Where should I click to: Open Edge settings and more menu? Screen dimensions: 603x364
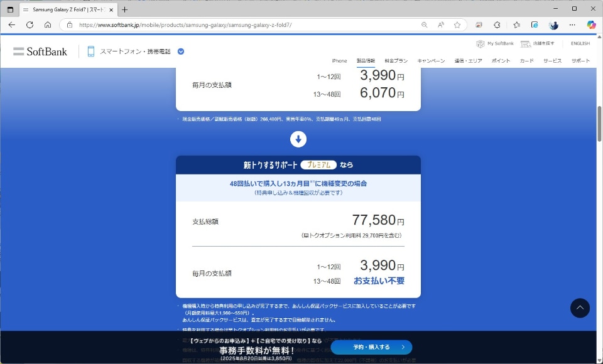pyautogui.click(x=572, y=25)
